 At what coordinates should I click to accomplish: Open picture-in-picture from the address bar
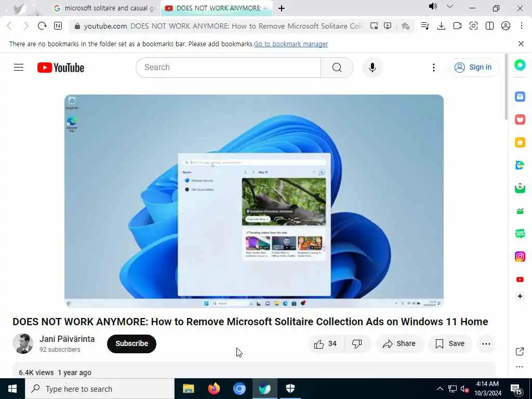tap(374, 26)
